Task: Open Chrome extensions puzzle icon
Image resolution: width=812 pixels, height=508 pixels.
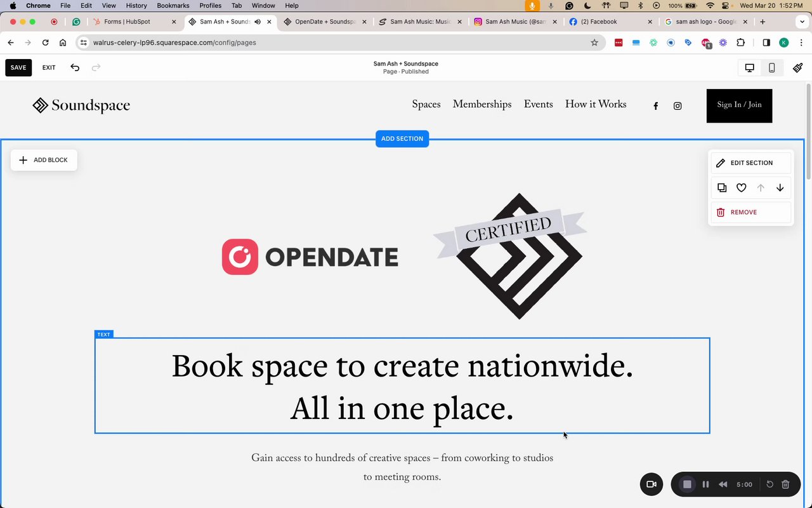Action: point(740,43)
